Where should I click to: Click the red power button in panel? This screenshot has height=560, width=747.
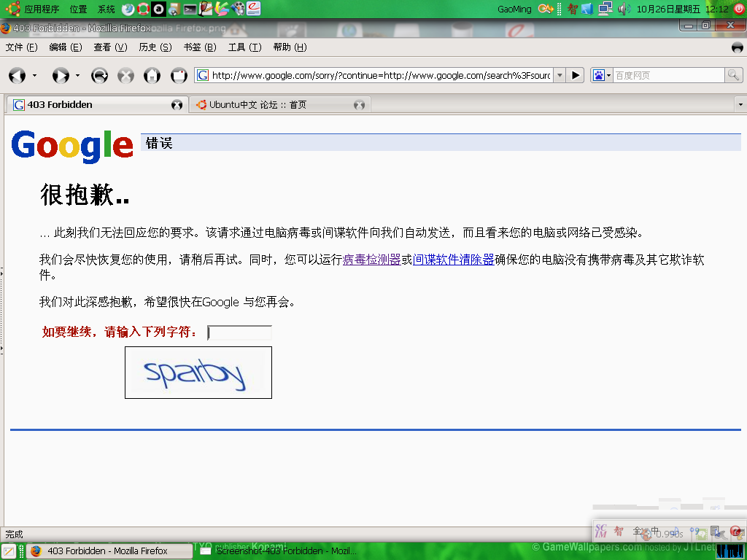coord(740,9)
